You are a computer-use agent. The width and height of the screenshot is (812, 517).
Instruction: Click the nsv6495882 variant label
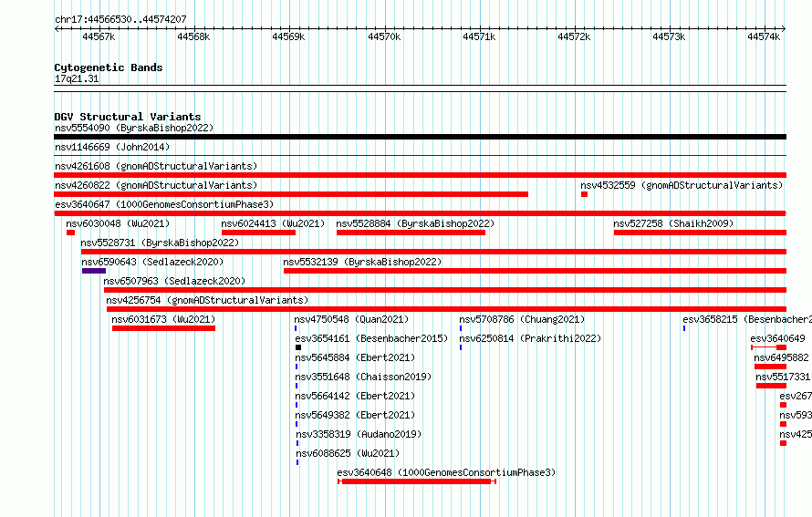click(x=782, y=357)
